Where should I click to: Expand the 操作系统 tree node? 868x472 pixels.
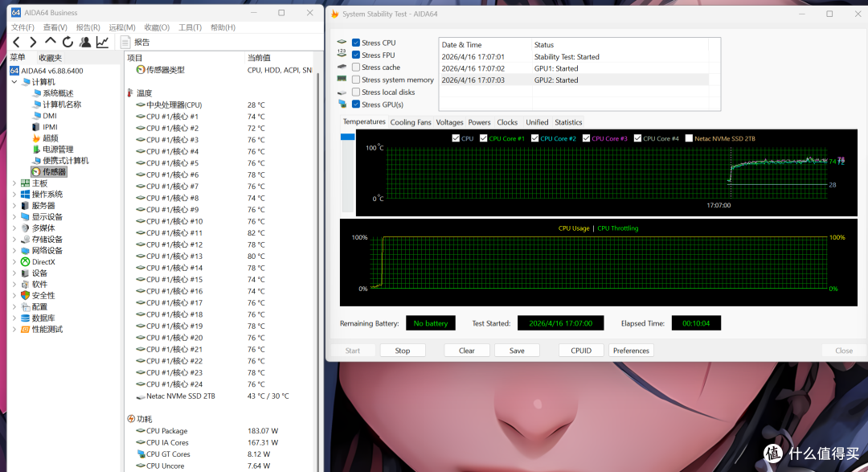coord(14,195)
